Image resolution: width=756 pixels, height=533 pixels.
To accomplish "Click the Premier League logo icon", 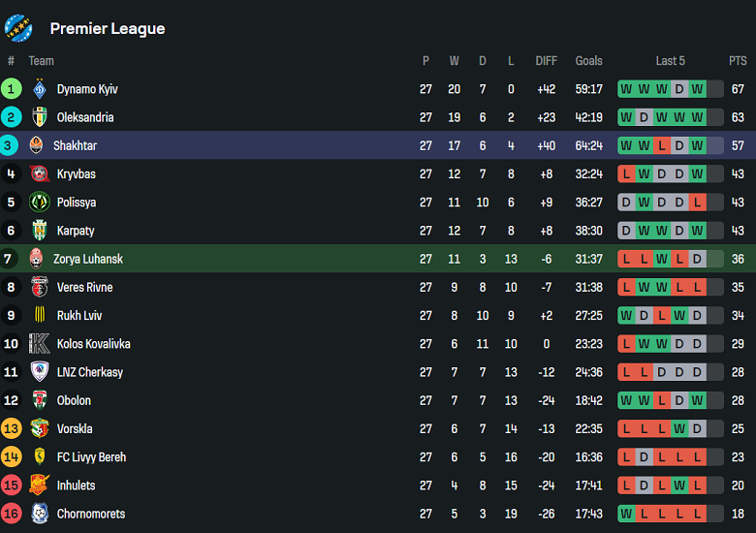I will [x=19, y=28].
